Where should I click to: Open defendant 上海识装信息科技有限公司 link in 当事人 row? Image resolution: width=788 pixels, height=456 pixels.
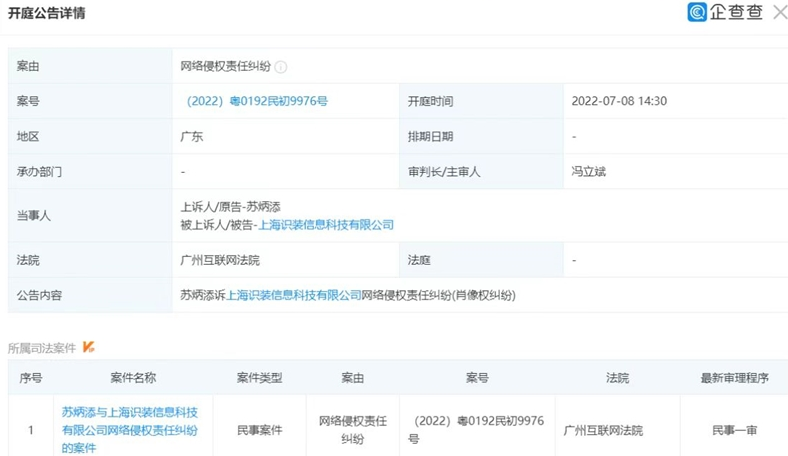click(326, 225)
